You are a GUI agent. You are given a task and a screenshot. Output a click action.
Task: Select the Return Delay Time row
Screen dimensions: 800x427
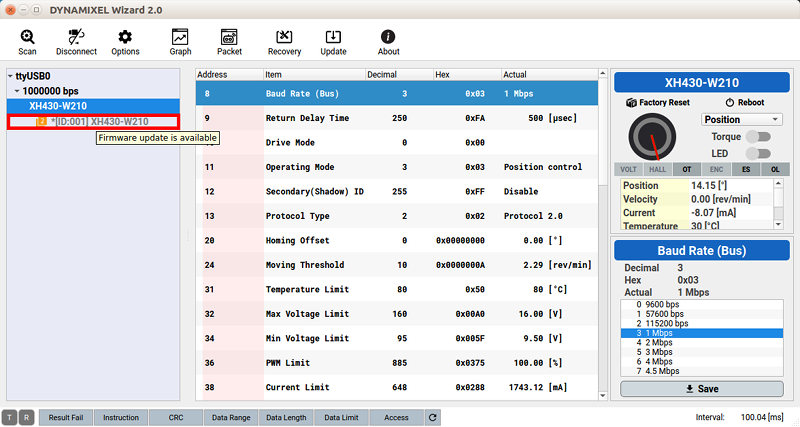click(396, 118)
